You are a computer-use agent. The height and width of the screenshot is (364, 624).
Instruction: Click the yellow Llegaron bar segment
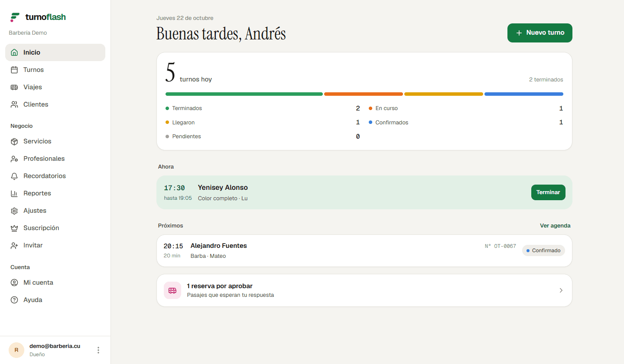(444, 94)
